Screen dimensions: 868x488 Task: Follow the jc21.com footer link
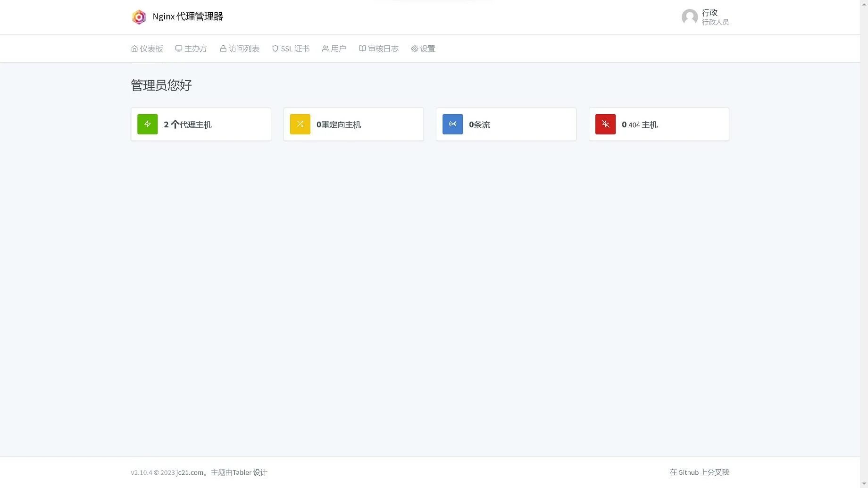pyautogui.click(x=190, y=472)
